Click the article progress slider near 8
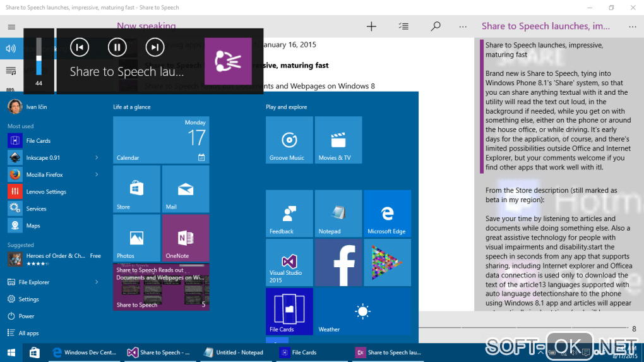 coord(523,328)
